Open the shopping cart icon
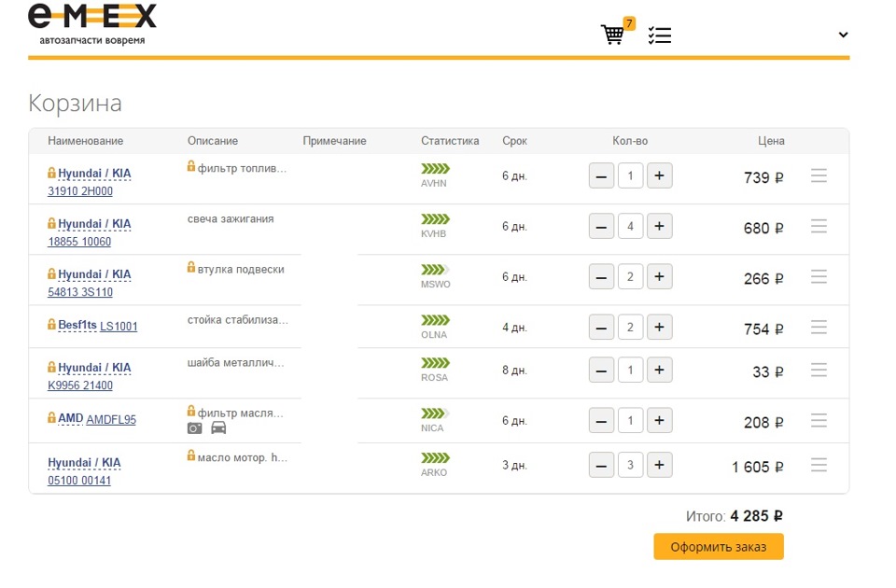Image resolution: width=896 pixels, height=588 pixels. 613,35
